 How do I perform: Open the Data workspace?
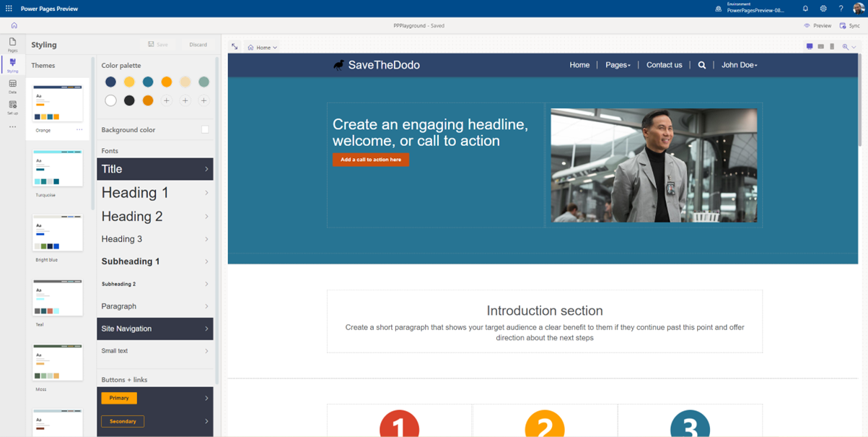(12, 86)
